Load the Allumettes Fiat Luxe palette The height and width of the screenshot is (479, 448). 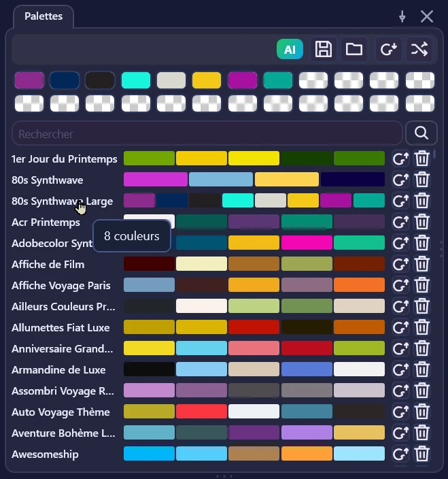click(x=400, y=327)
